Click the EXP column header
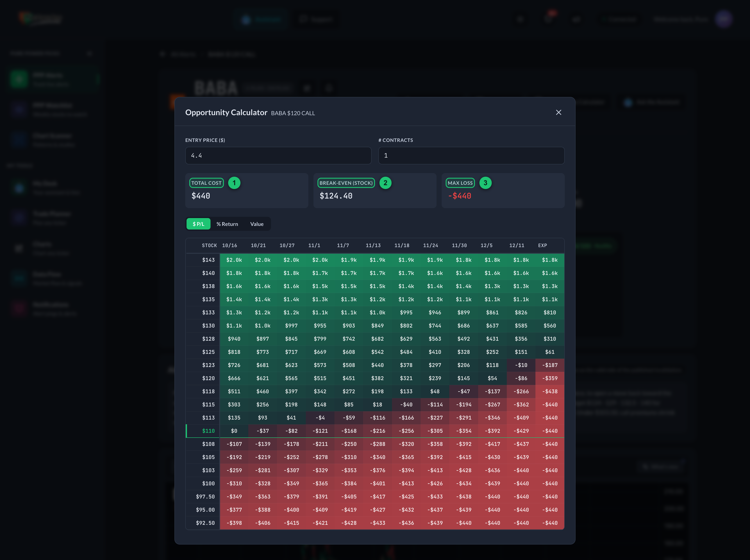 click(x=542, y=246)
